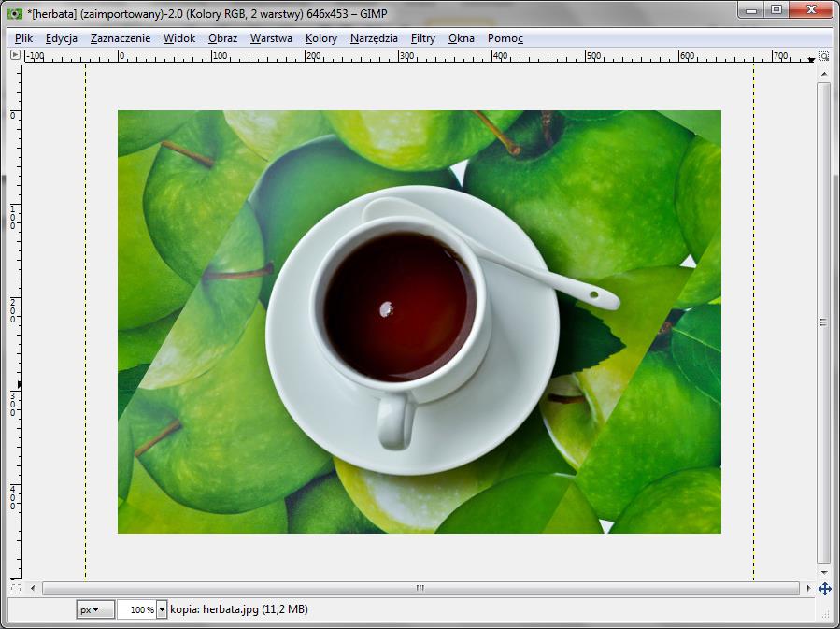Open the Plik menu

pos(23,38)
